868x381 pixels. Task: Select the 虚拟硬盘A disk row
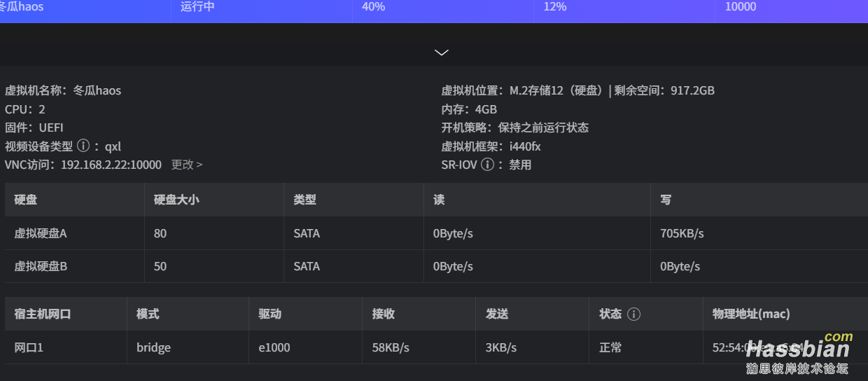[x=41, y=233]
